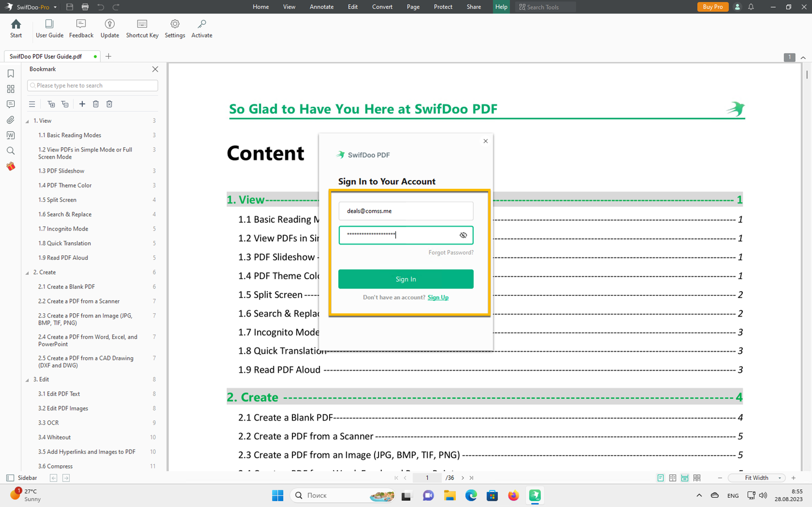Jump to the last page of the document
Viewport: 812px width, 507px height.
[x=472, y=478]
